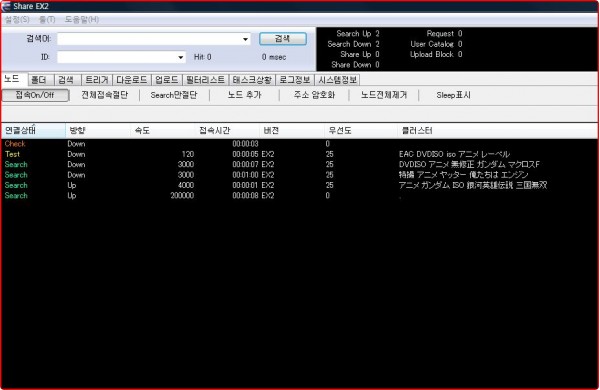Click the 전체접속절단 button
This screenshot has height=390, width=600.
[104, 95]
